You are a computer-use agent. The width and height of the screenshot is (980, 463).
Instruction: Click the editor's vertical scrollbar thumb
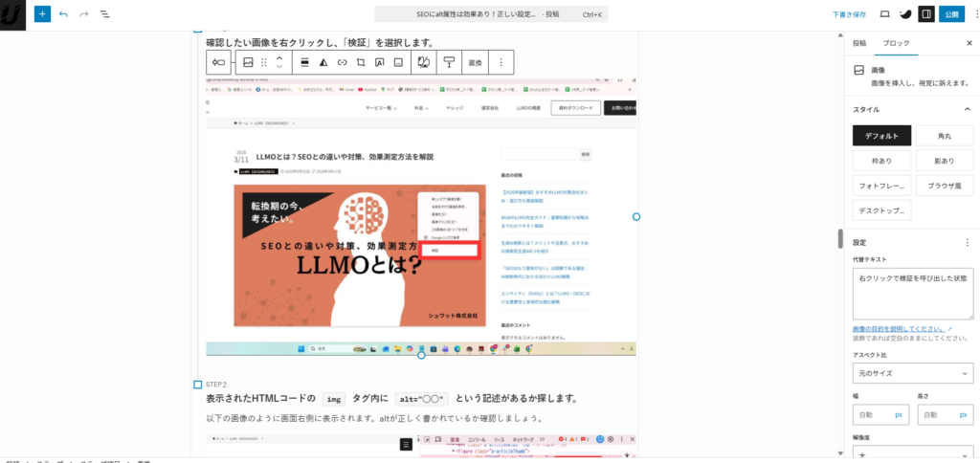(x=840, y=239)
